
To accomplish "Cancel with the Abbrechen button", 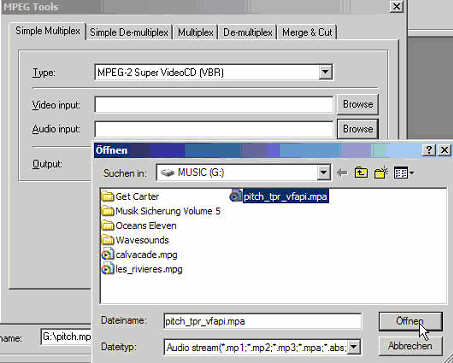I will tap(411, 346).
